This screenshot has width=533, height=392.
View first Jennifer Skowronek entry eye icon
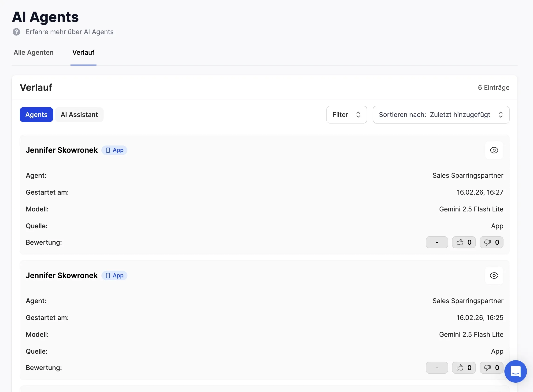coord(494,150)
